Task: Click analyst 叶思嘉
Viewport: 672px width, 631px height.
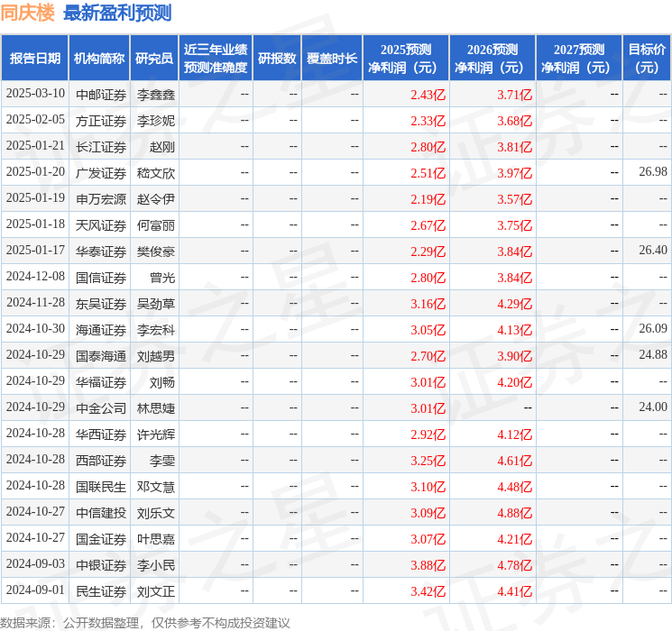Action: (156, 539)
